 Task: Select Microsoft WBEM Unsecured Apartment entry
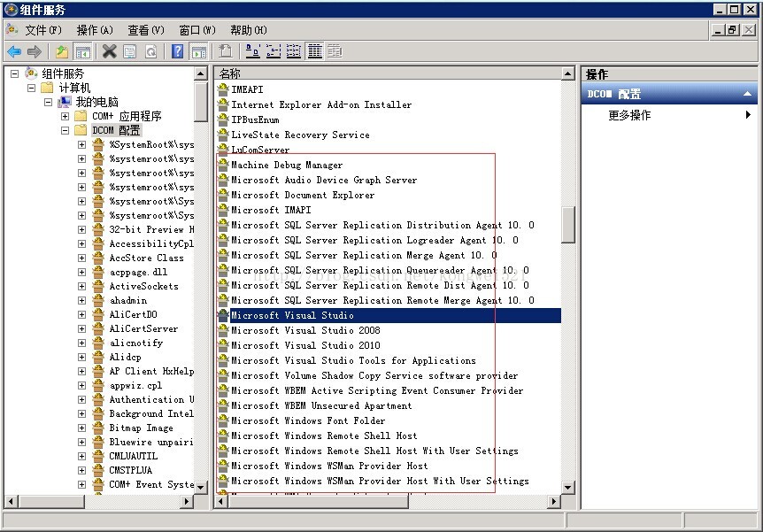click(321, 405)
